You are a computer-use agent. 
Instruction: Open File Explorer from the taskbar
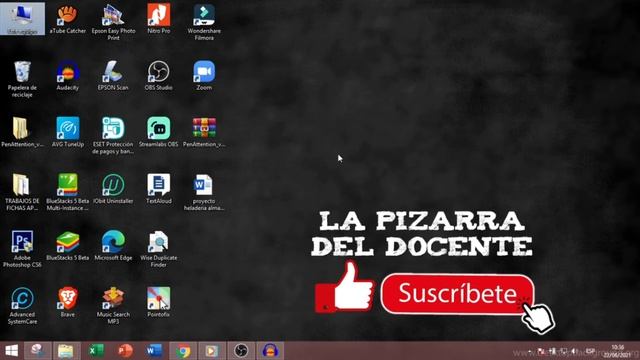click(65, 351)
